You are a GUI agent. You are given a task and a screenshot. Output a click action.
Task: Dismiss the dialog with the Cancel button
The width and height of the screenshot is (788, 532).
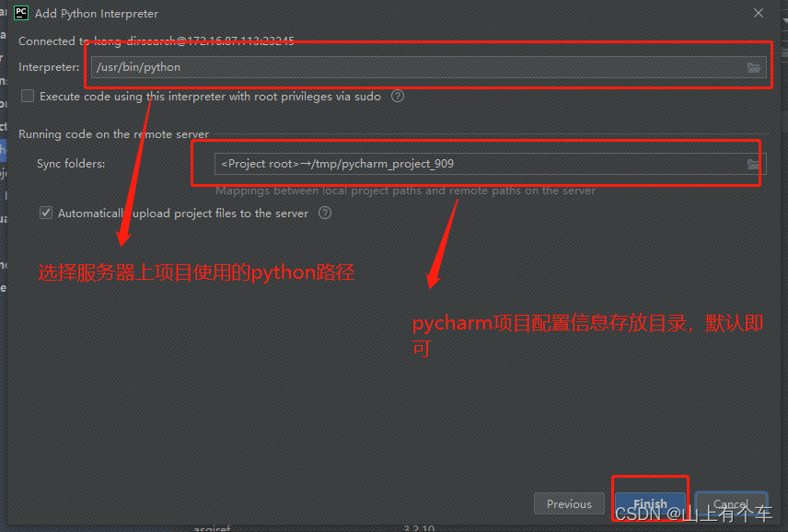click(731, 503)
